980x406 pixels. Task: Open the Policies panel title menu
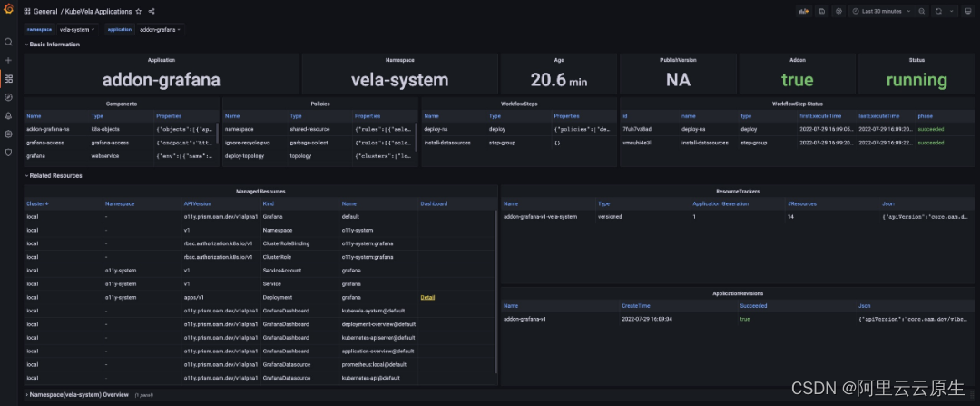coord(320,104)
